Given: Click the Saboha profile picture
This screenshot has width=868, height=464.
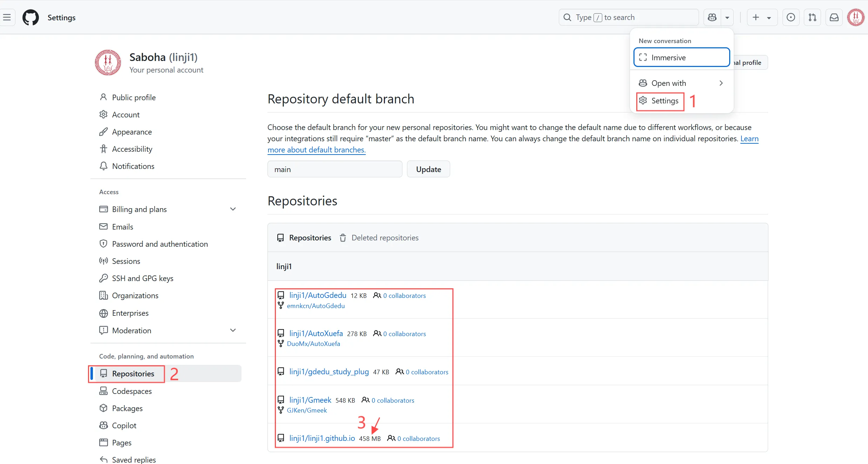Looking at the screenshot, I should tap(108, 63).
